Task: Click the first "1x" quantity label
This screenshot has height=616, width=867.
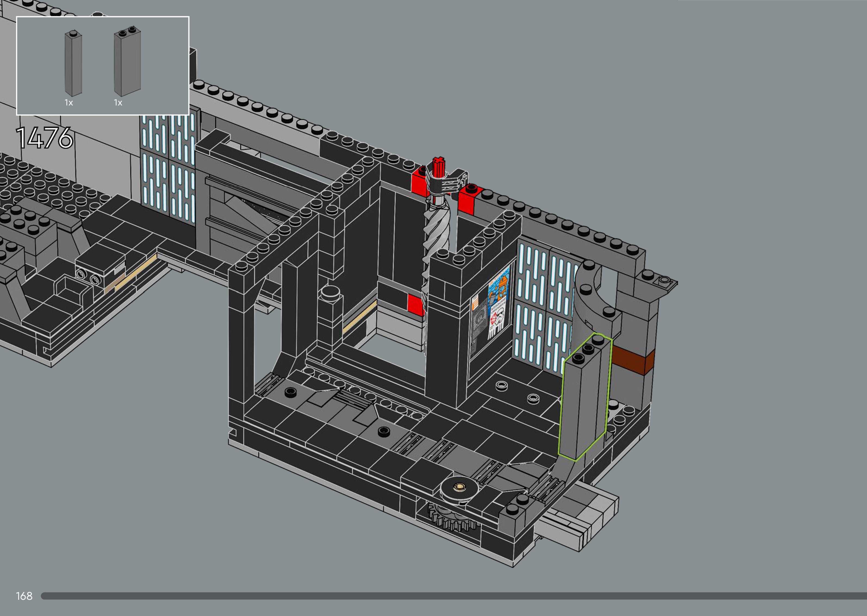Action: pyautogui.click(x=69, y=103)
